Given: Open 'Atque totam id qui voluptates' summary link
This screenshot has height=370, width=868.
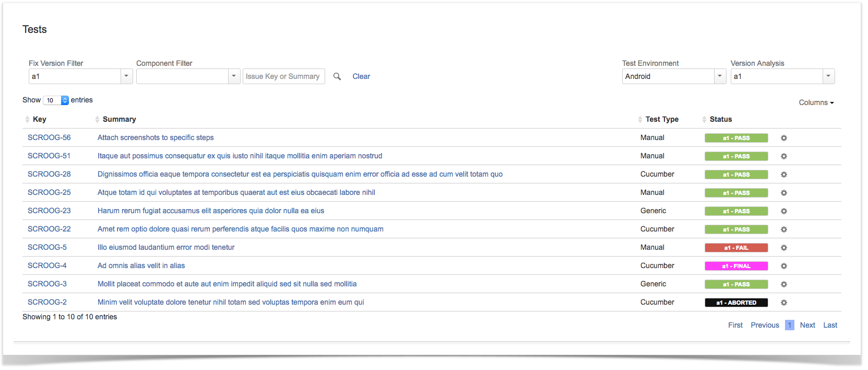Looking at the screenshot, I should pos(236,192).
